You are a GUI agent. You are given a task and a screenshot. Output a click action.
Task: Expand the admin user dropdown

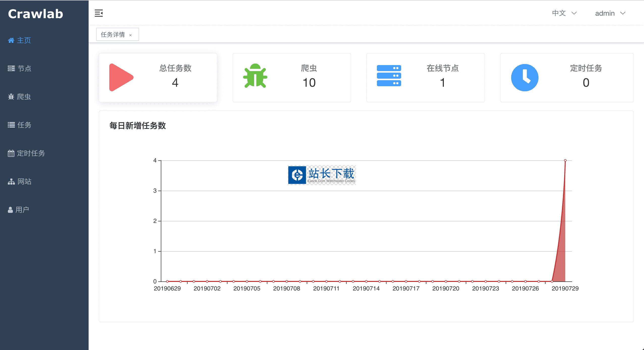coord(605,13)
